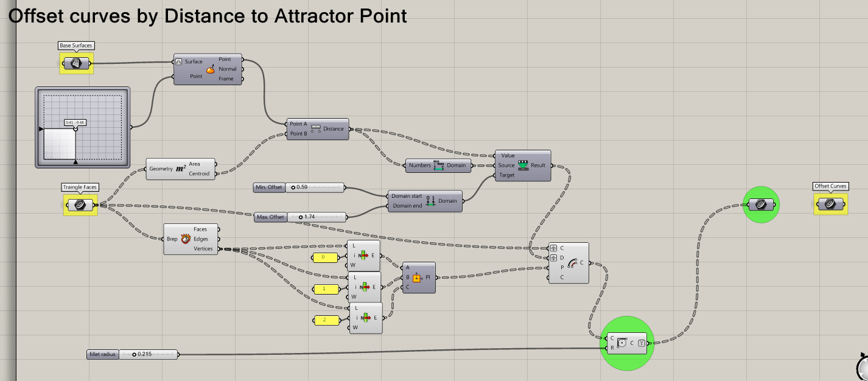Image resolution: width=868 pixels, height=381 pixels.
Task: Click the Offset Curve component icon
Action: (572, 263)
